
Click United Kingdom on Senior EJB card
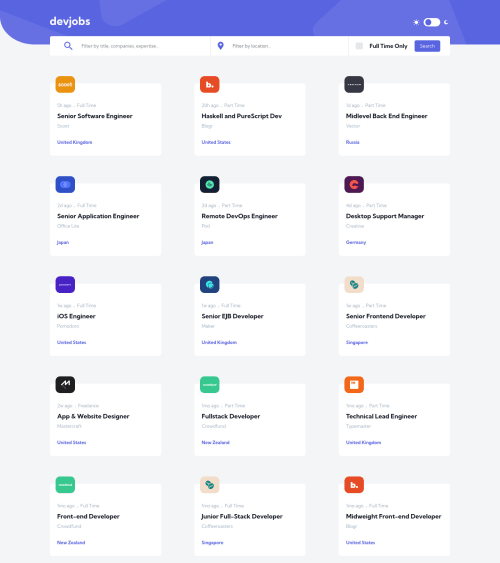click(x=219, y=342)
